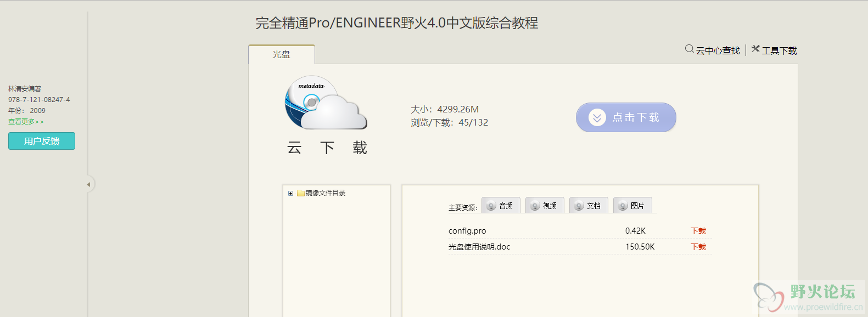Click the 大小：4299.26M text
Viewport: 868px width, 317px height.
[445, 109]
